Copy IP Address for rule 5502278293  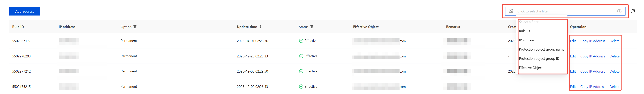[x=592, y=56]
